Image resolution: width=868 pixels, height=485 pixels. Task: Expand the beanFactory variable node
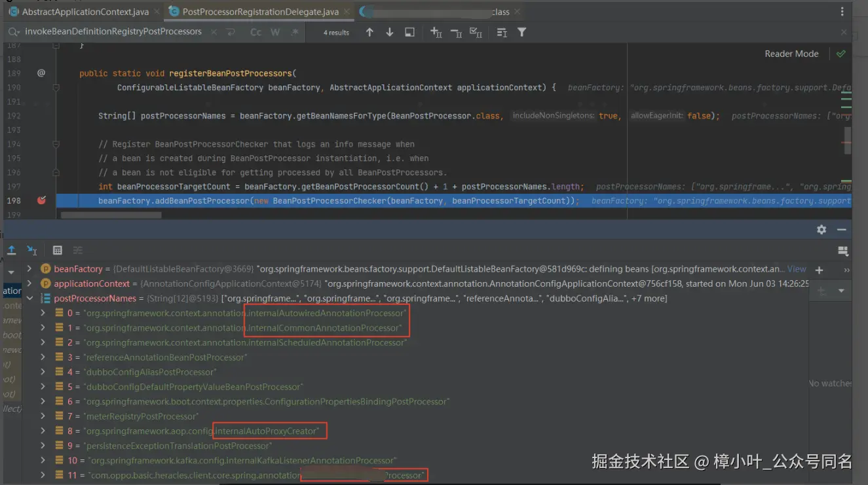[29, 269]
